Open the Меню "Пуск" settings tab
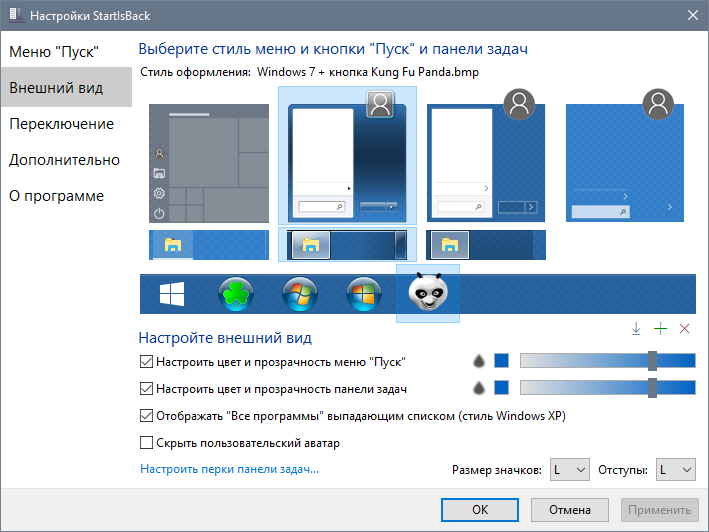Viewport: 709px width, 532px height. [54, 51]
